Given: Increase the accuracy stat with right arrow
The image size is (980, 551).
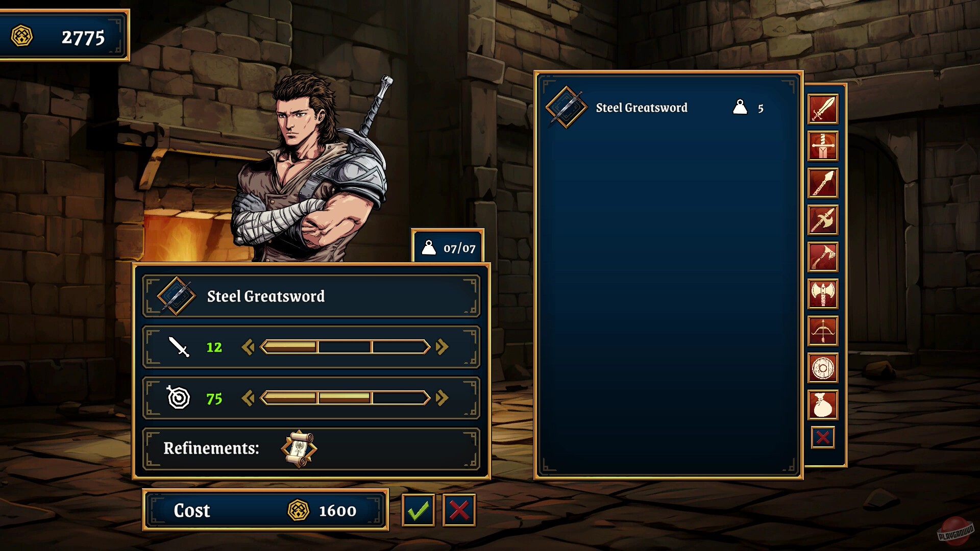Looking at the screenshot, I should coord(442,398).
